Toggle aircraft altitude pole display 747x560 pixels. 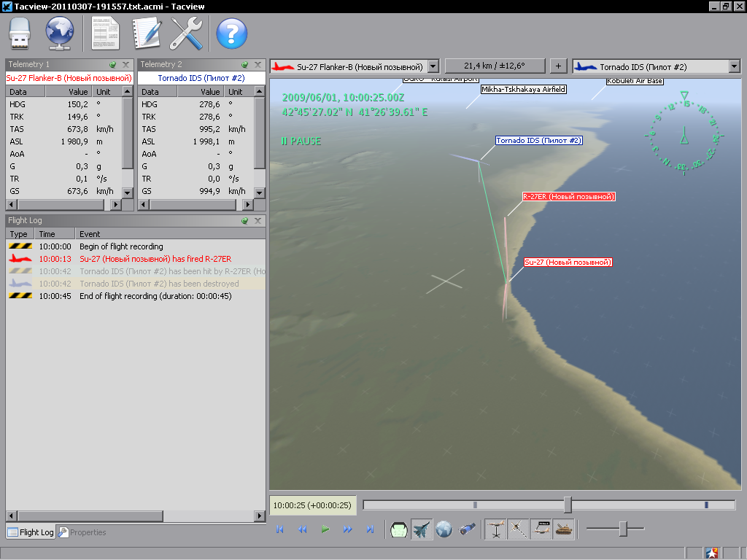[x=495, y=529]
